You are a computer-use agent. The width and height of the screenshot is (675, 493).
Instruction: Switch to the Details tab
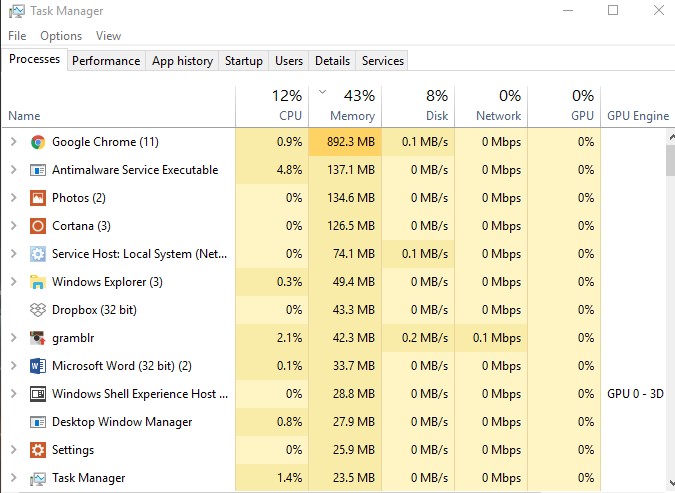click(x=332, y=61)
